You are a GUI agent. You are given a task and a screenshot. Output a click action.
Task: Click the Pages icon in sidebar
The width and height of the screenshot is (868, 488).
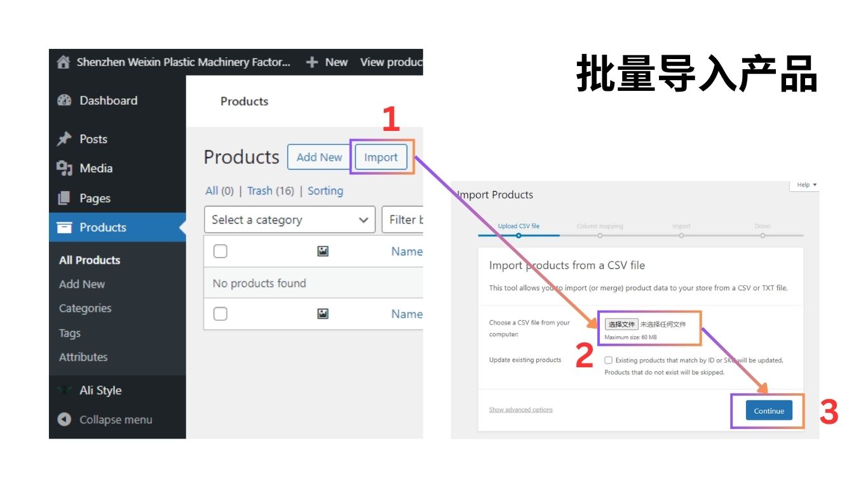click(x=64, y=198)
